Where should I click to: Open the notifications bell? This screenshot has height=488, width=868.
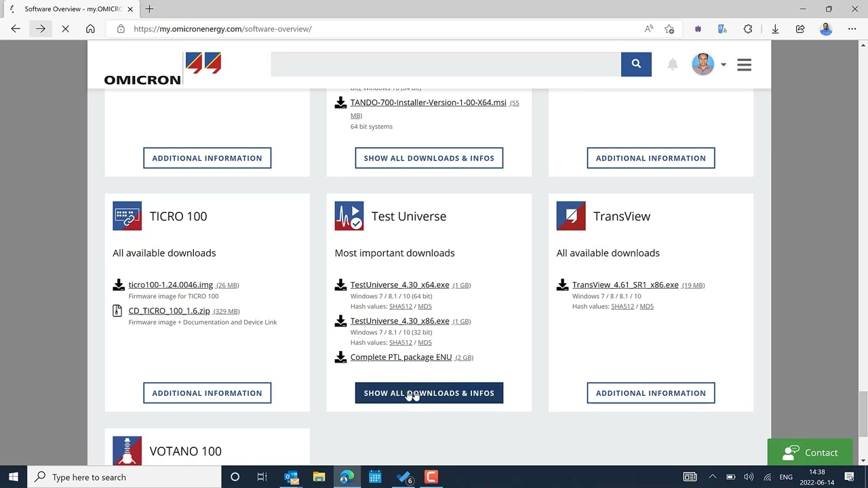pos(673,64)
